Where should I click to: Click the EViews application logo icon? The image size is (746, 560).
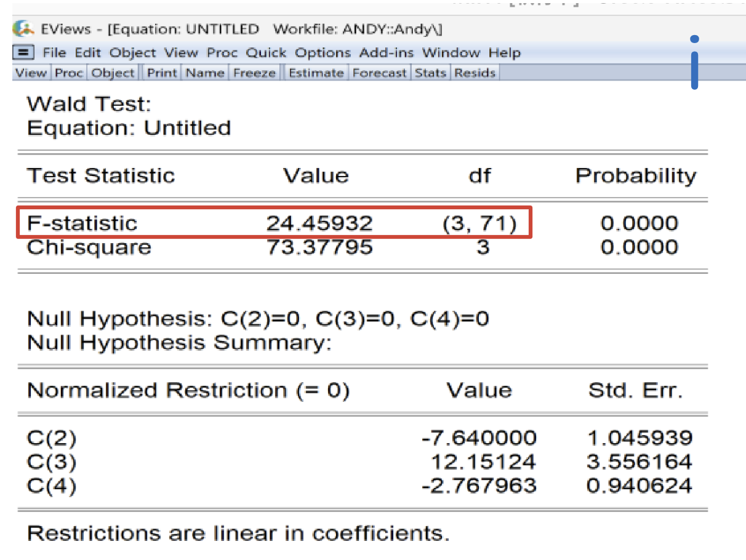point(23,29)
